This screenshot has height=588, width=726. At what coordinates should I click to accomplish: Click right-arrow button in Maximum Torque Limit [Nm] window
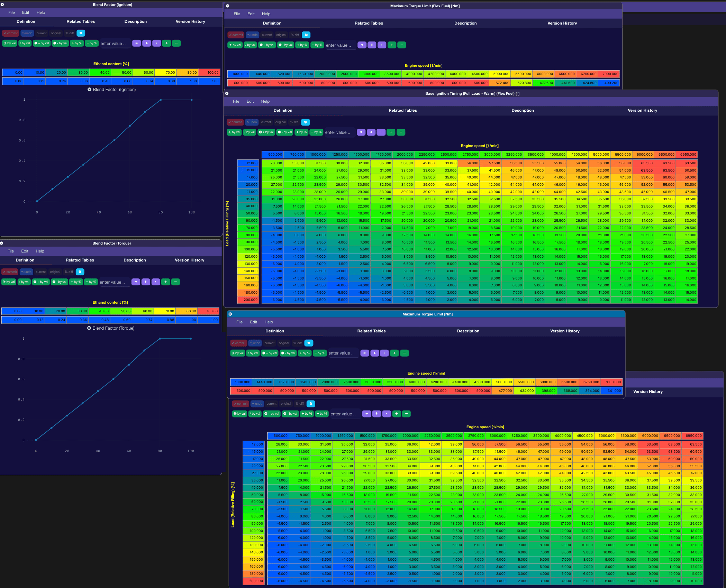[x=365, y=353]
